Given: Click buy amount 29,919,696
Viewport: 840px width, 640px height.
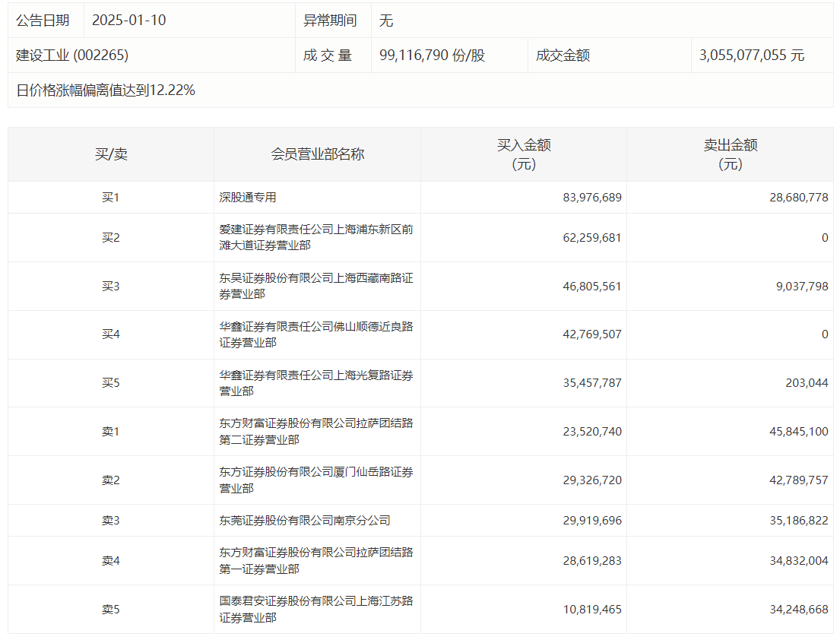Looking at the screenshot, I should point(592,520).
